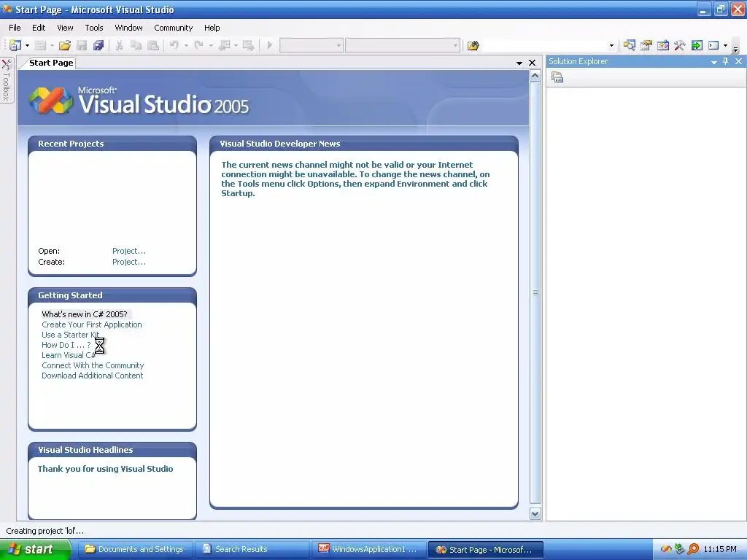Image resolution: width=747 pixels, height=560 pixels.
Task: Click the Navigate Forward icon
Action: [x=248, y=45]
